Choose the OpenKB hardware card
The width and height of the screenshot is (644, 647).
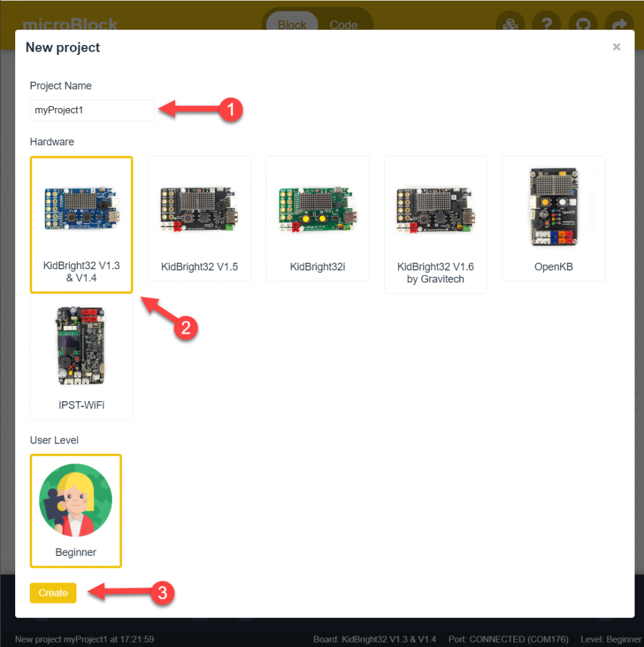tap(554, 219)
